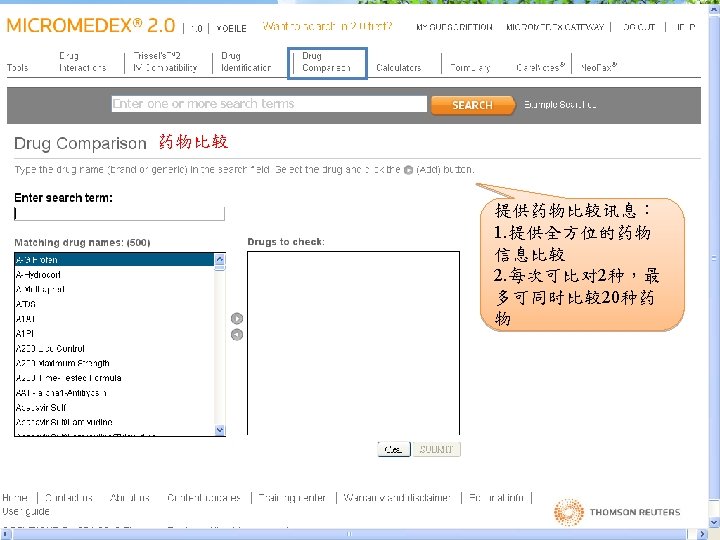720x540 pixels.
Task: Open the Contact us footer link
Action: 69,497
